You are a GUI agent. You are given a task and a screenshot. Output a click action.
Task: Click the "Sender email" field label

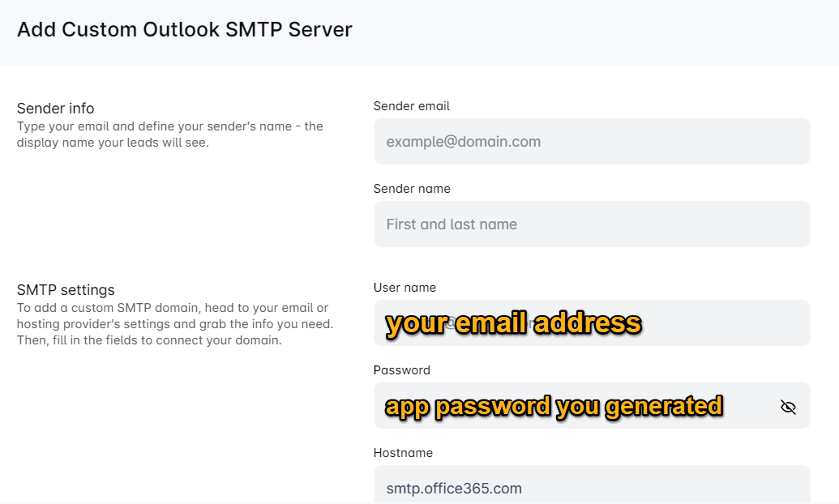point(411,106)
